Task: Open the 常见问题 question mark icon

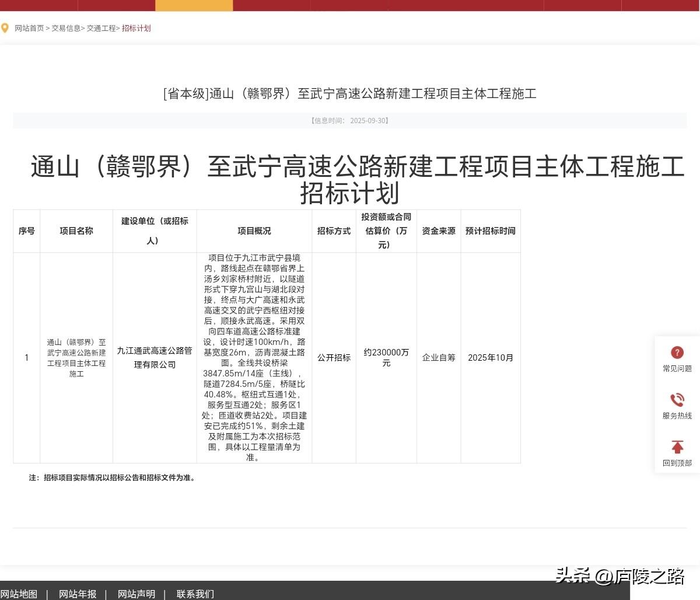Action: point(677,353)
